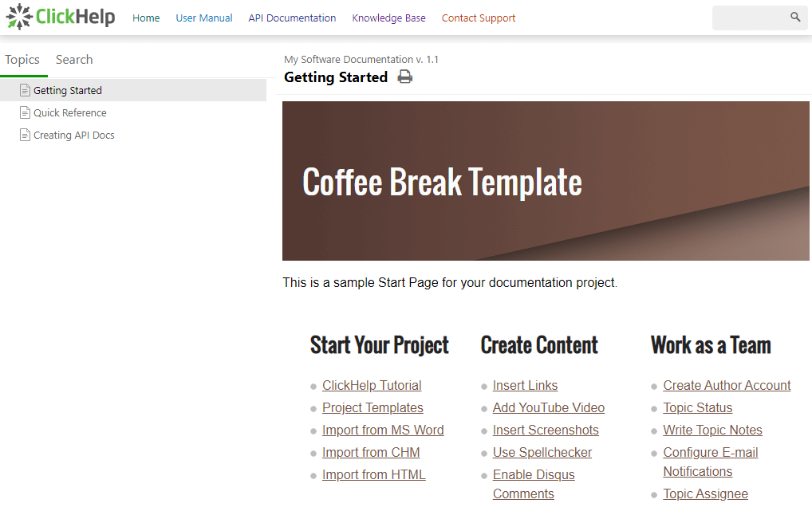The width and height of the screenshot is (812, 515).
Task: Open the Import from MS Word link
Action: [x=383, y=430]
